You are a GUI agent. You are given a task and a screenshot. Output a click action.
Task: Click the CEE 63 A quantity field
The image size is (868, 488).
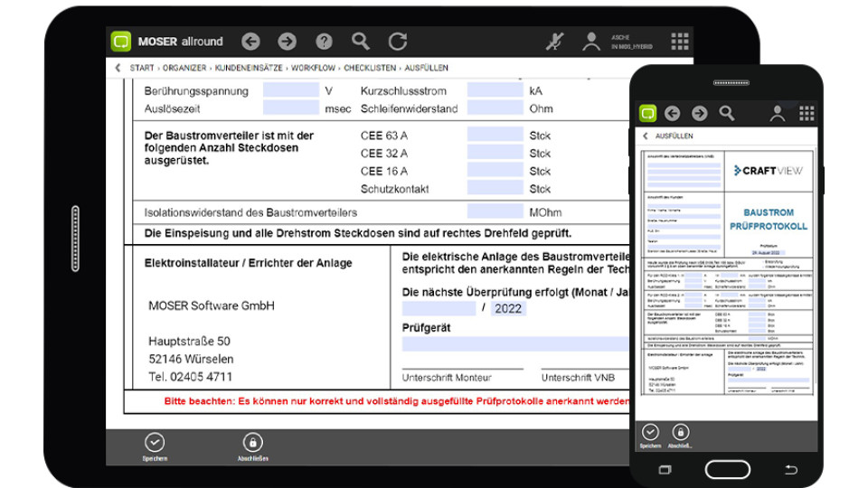pos(495,136)
